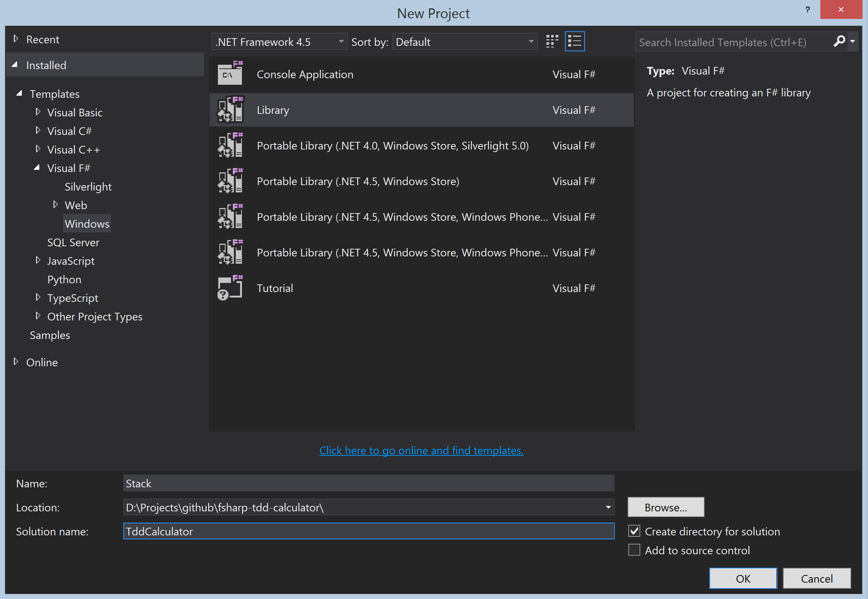
Task: Select the Visual F# tree label
Action: click(x=69, y=168)
